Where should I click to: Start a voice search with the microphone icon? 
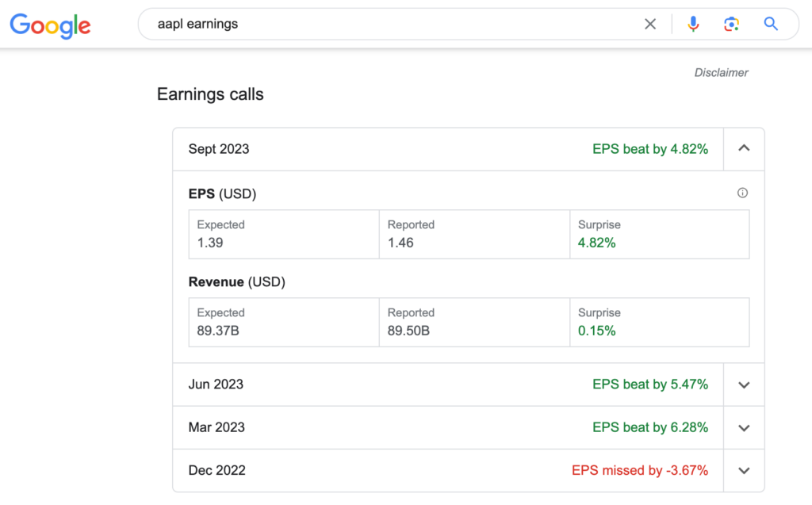693,24
